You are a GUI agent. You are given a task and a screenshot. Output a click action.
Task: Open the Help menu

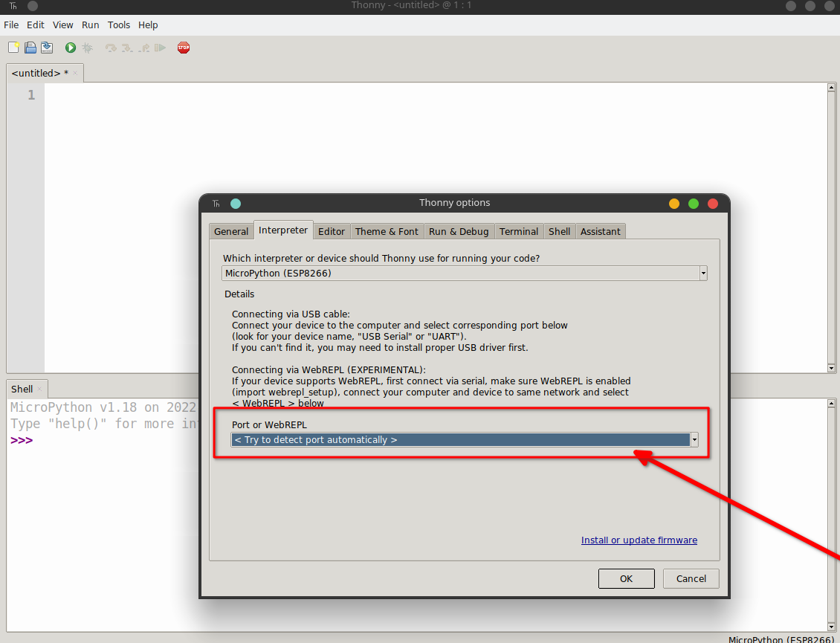pyautogui.click(x=148, y=25)
